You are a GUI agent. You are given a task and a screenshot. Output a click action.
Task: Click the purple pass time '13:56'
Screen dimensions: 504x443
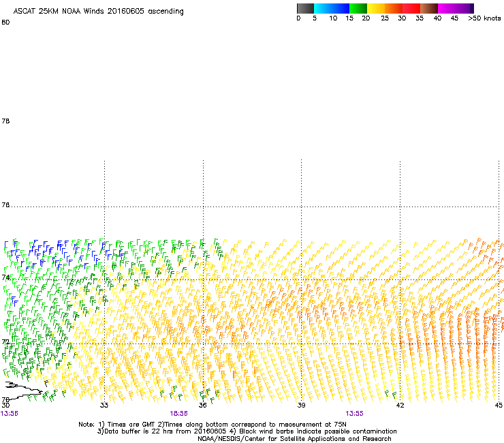pyautogui.click(x=10, y=414)
